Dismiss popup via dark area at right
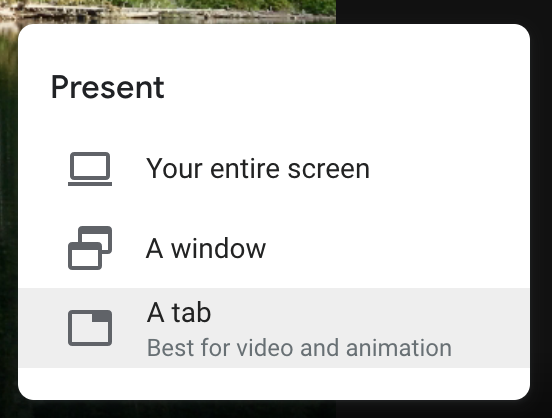The width and height of the screenshot is (552, 418). tap(541, 211)
